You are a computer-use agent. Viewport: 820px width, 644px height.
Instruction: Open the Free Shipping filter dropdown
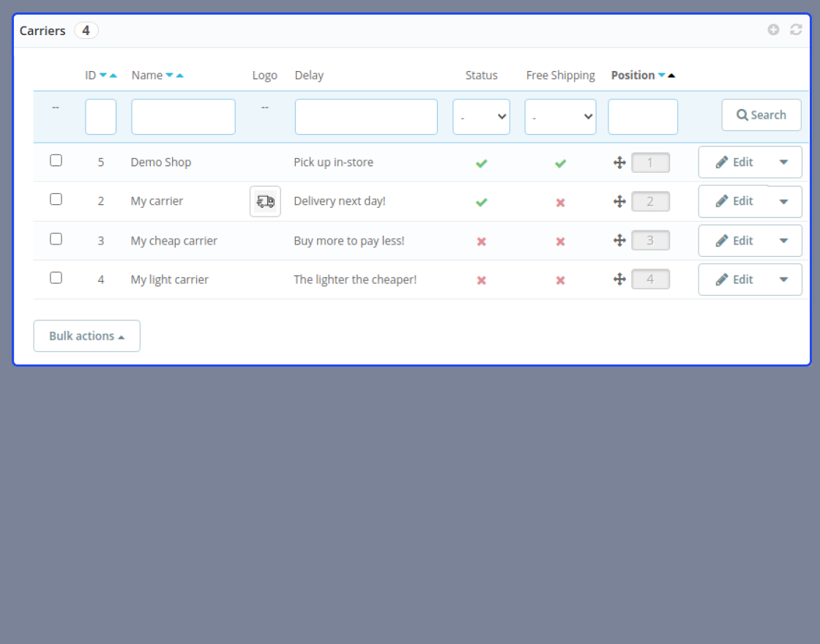point(560,116)
